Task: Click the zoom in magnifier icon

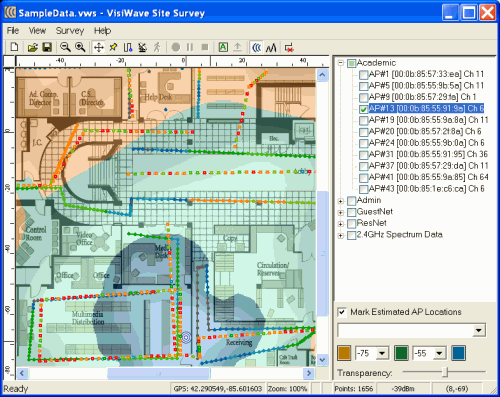Action: pyautogui.click(x=80, y=47)
